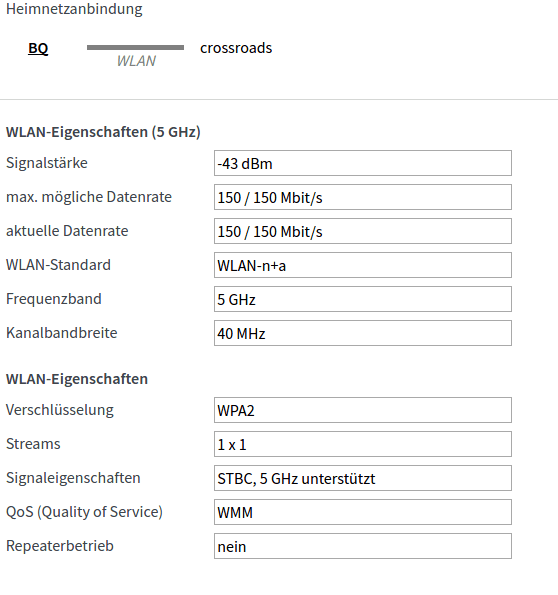Click the Repeaterbetrieb nein field

click(363, 546)
